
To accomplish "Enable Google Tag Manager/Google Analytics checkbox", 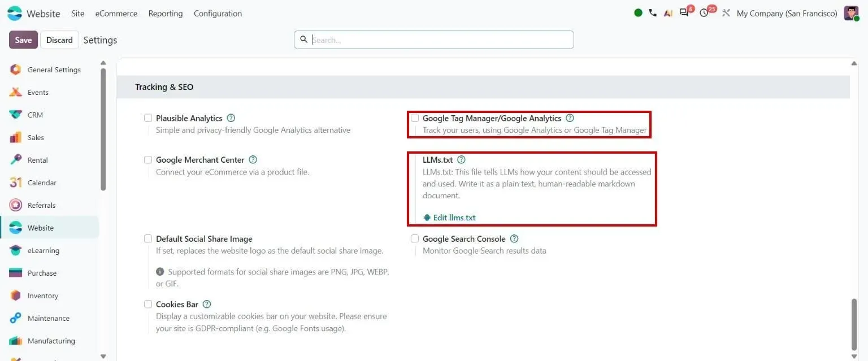I will pyautogui.click(x=415, y=118).
